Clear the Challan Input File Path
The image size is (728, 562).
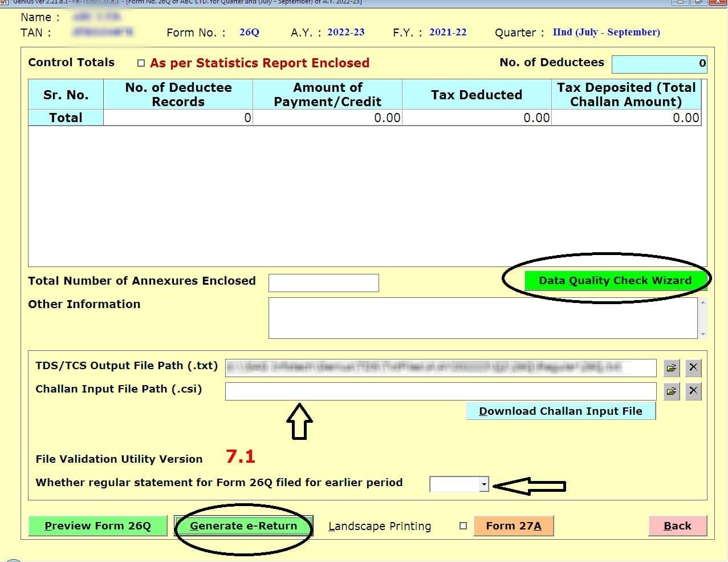click(x=693, y=391)
